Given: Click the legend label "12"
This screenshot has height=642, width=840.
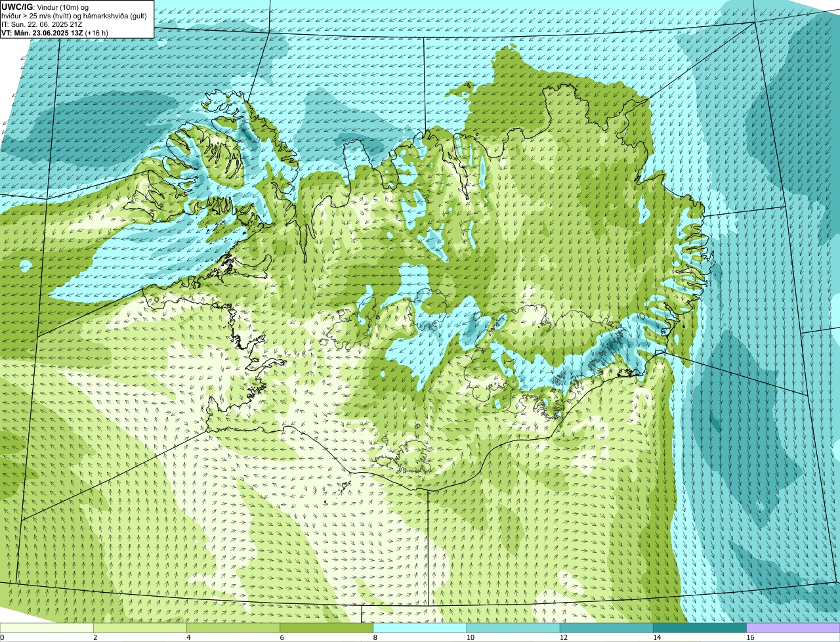Looking at the screenshot, I should click(562, 637).
